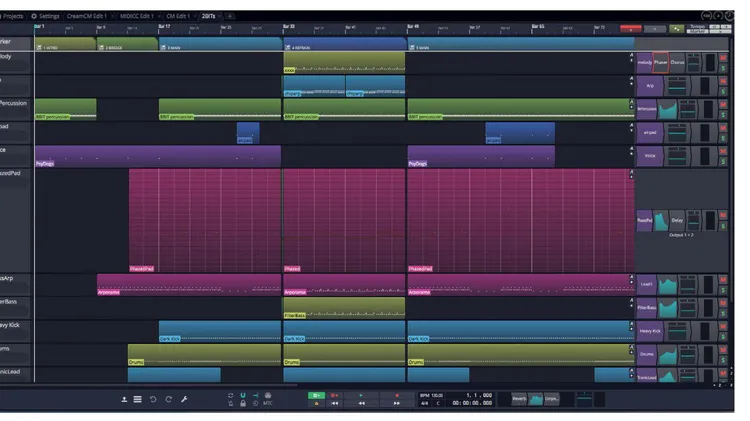Click the export/upload icon in bottom toolbar
This screenshot has height=421, width=750.
click(x=124, y=399)
